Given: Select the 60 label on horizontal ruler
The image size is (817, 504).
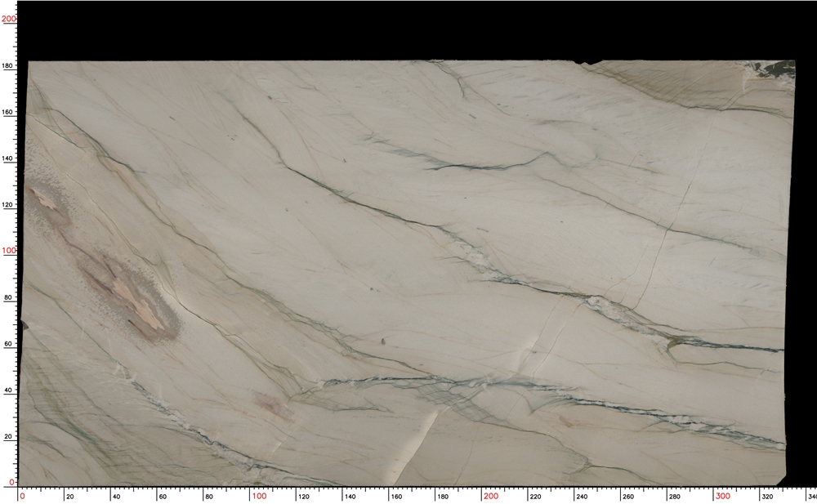Looking at the screenshot, I should pyautogui.click(x=163, y=497).
